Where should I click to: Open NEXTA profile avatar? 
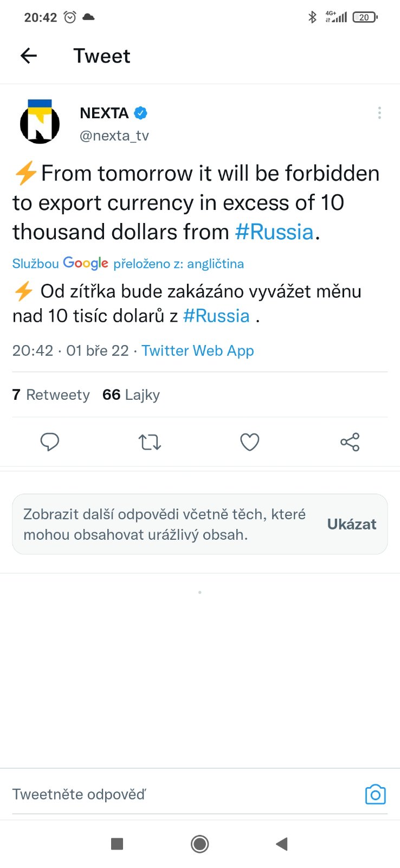(40, 123)
